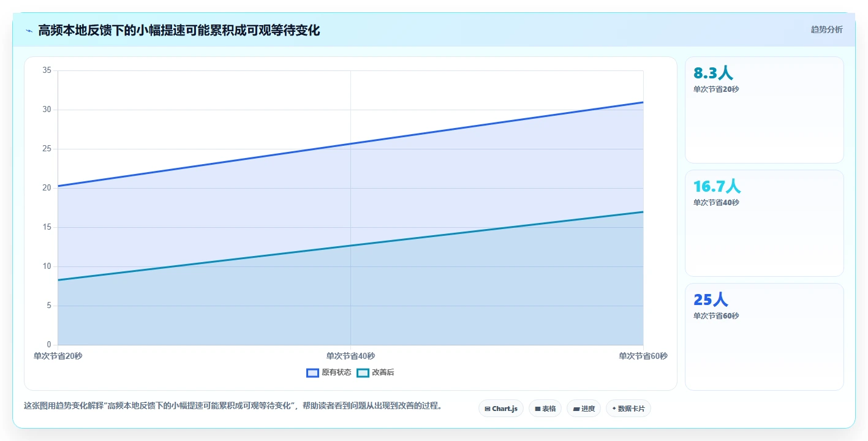Click the 趋势分析 label in header

click(826, 29)
